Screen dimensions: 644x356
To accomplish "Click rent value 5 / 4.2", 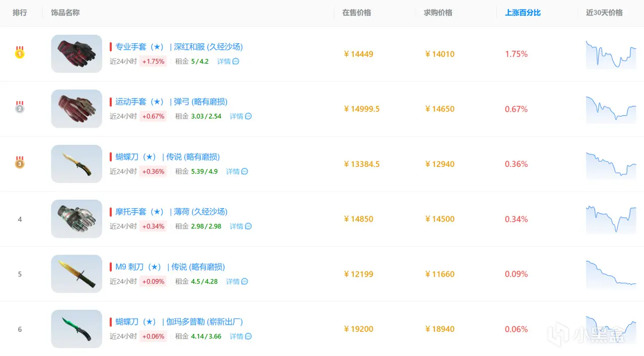I will click(200, 61).
